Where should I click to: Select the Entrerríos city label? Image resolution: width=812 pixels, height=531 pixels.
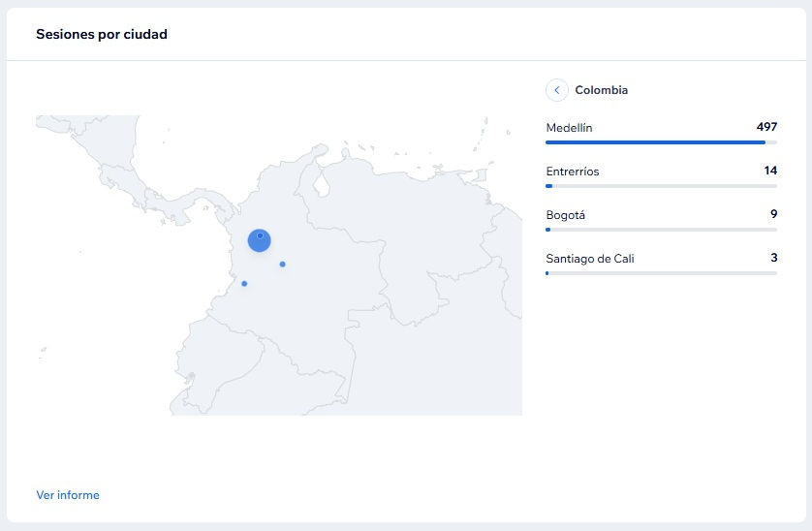tap(573, 172)
